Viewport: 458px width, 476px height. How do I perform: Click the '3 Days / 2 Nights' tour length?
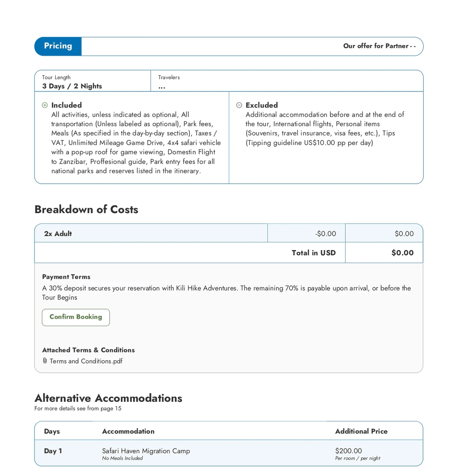click(72, 86)
